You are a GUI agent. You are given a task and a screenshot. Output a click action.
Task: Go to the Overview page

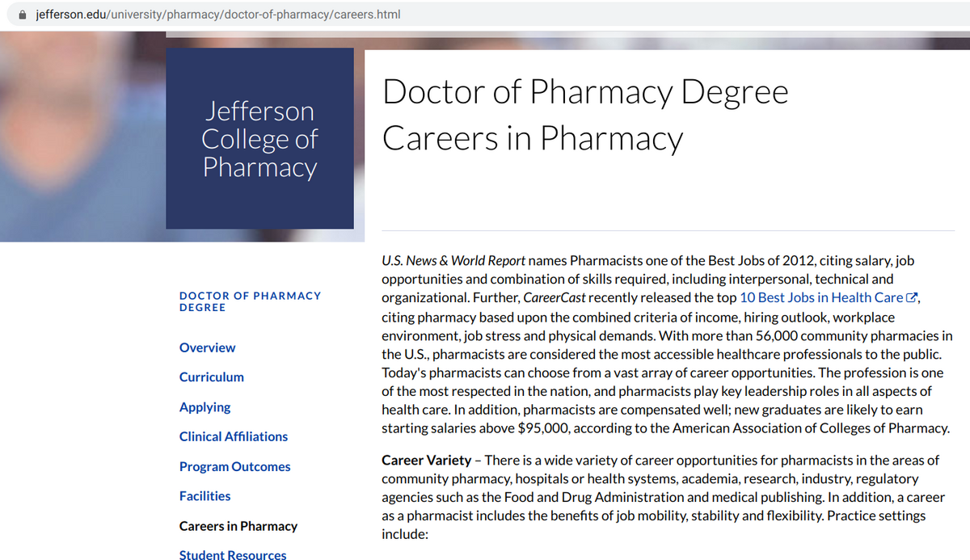tap(208, 347)
